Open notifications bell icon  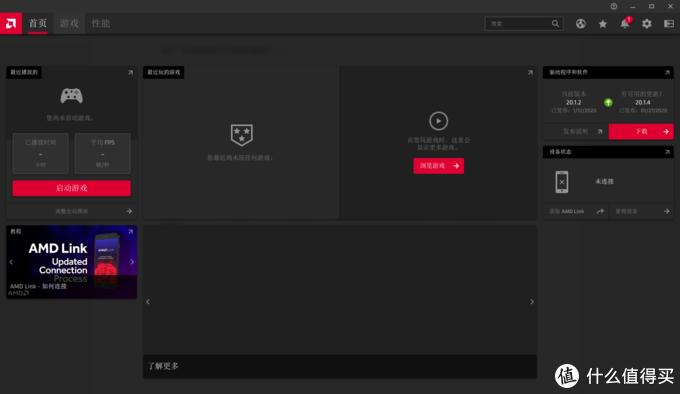click(x=625, y=23)
